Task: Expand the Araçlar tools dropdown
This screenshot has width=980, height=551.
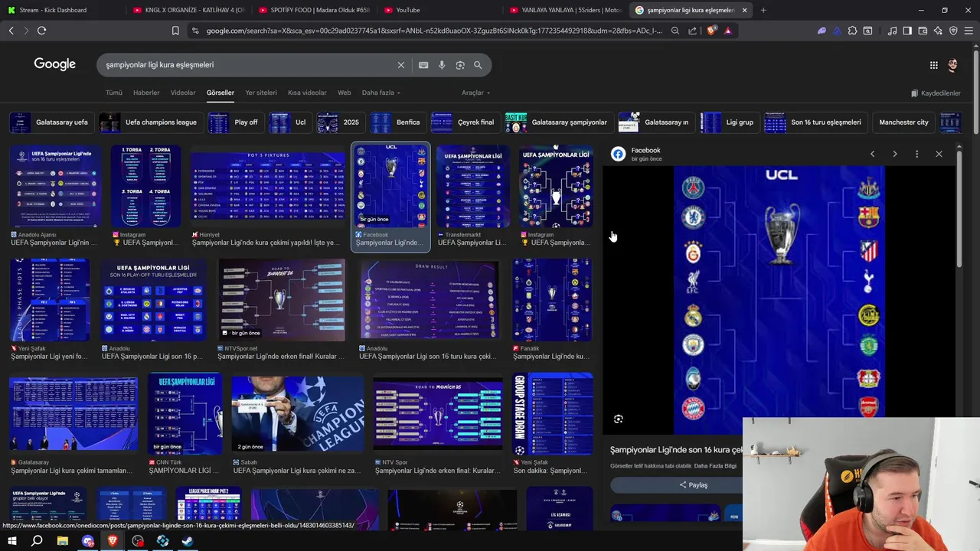Action: point(475,93)
